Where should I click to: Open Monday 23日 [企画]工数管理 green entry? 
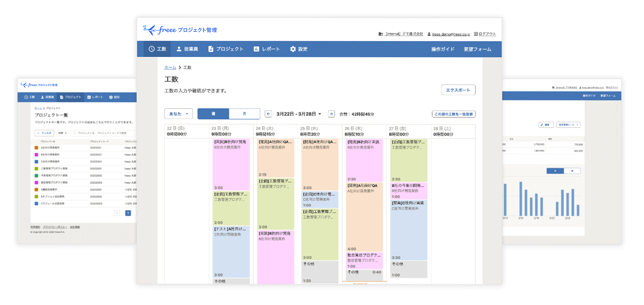[231, 208]
